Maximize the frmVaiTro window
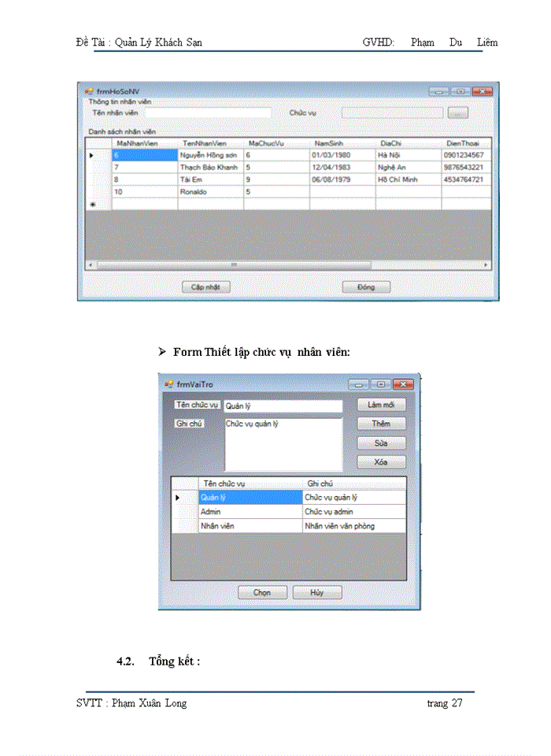This screenshot has width=551, height=756. pyautogui.click(x=381, y=384)
